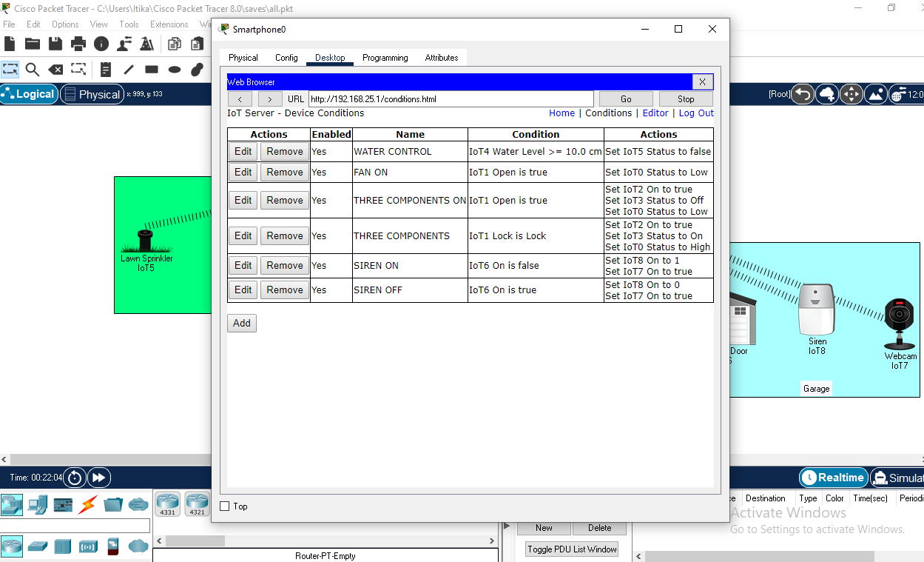Select the Draw Ellipse tool
The height and width of the screenshot is (562, 924).
tap(175, 70)
